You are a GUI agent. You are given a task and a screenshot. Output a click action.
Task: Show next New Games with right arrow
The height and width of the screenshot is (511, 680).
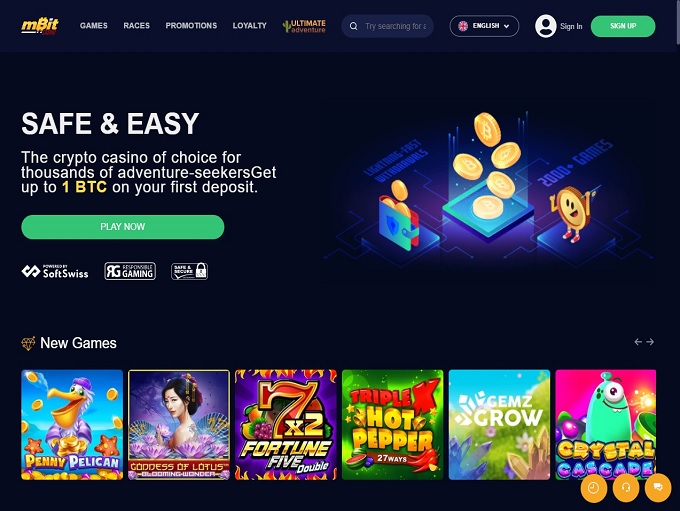pos(650,342)
